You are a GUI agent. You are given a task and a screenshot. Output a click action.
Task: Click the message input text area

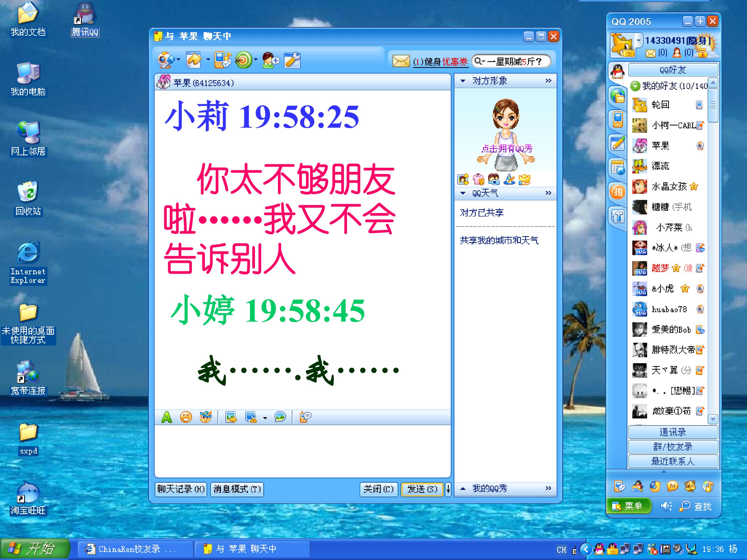(x=302, y=451)
